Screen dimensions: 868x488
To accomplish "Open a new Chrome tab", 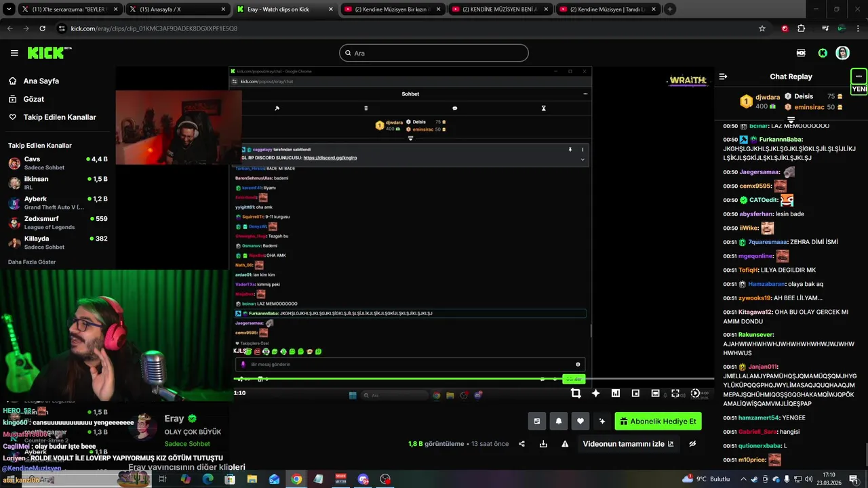I will pos(670,9).
